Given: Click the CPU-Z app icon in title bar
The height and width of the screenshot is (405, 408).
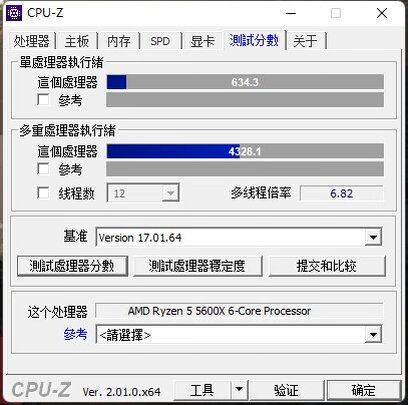Looking at the screenshot, I should click(x=14, y=13).
